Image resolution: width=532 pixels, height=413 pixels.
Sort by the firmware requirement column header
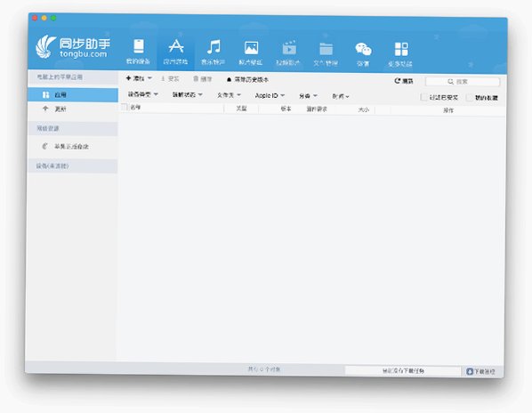pyautogui.click(x=317, y=109)
